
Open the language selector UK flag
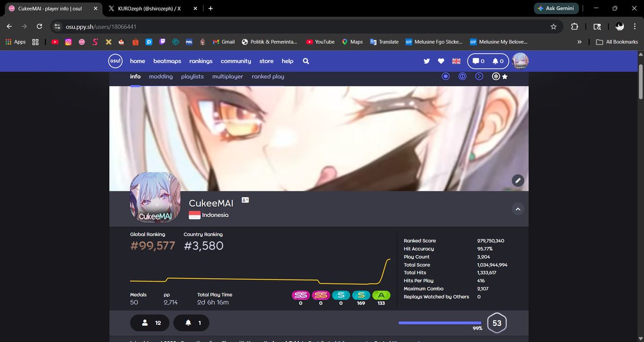457,61
